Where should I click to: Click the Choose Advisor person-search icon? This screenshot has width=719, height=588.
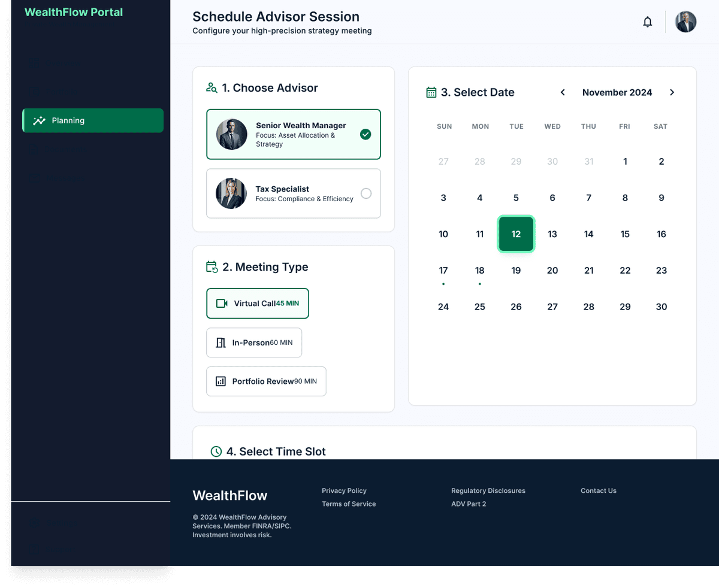click(212, 88)
